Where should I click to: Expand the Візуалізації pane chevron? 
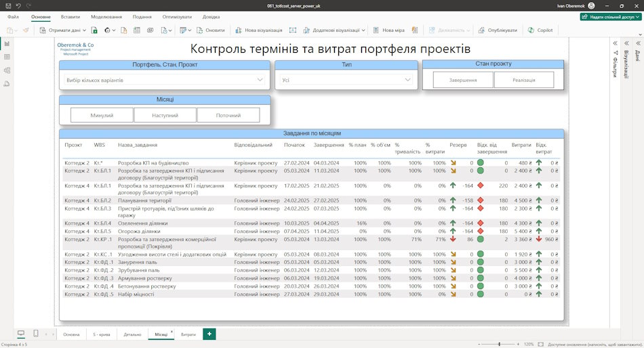(x=627, y=43)
